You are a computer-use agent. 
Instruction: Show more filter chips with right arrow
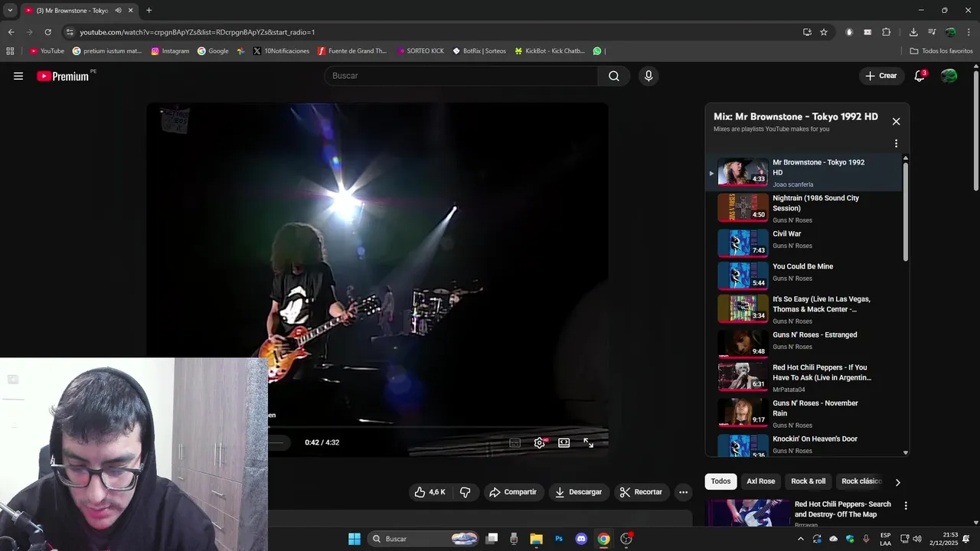pos(897,482)
